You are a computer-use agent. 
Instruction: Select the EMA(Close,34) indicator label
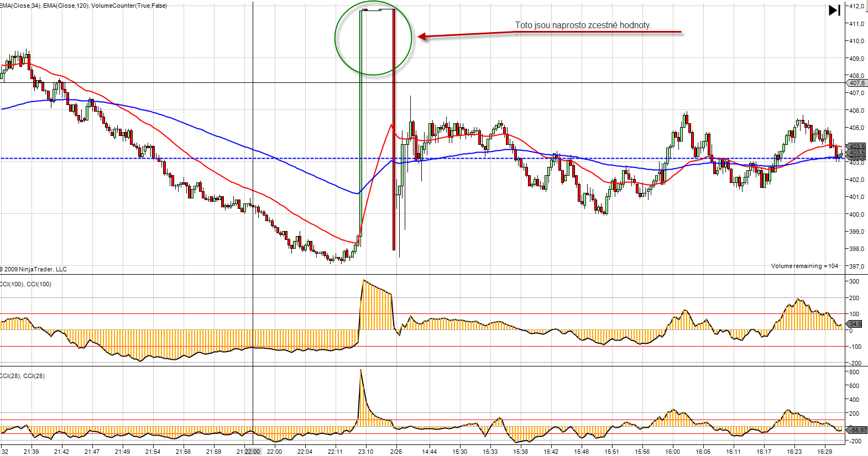(x=20, y=6)
